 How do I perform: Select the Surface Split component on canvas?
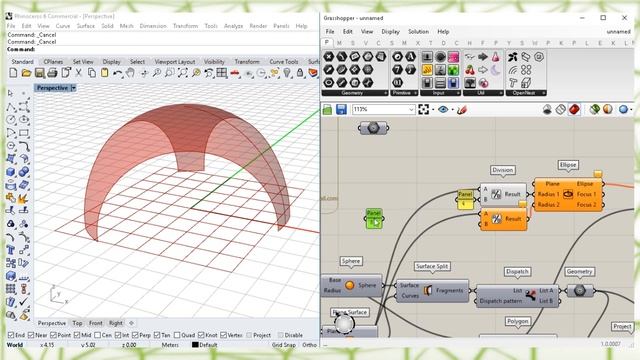pyautogui.click(x=432, y=291)
